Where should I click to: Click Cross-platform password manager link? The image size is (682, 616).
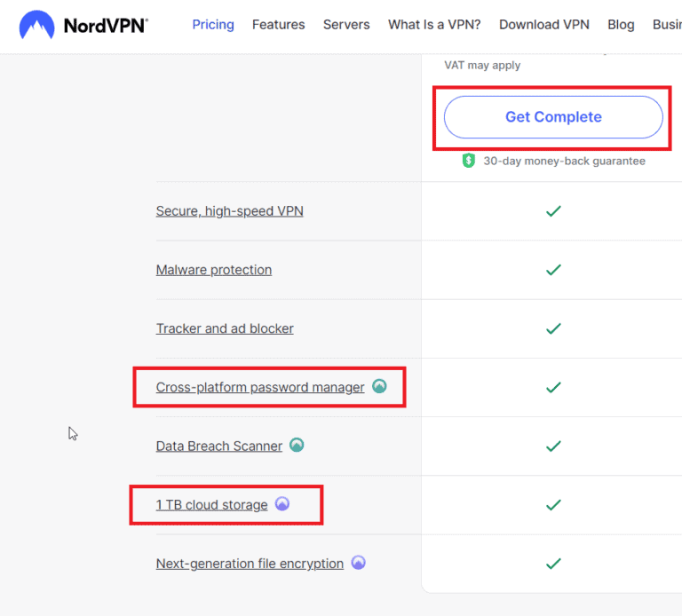click(260, 387)
